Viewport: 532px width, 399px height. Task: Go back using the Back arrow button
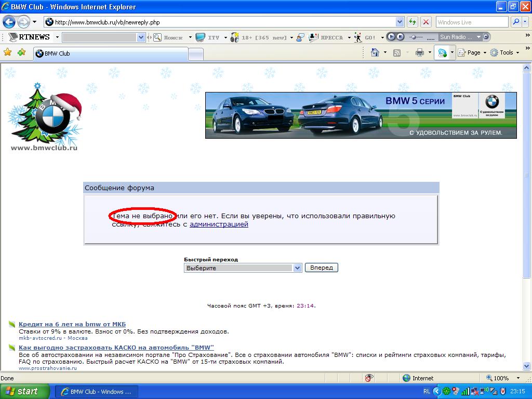(9, 22)
